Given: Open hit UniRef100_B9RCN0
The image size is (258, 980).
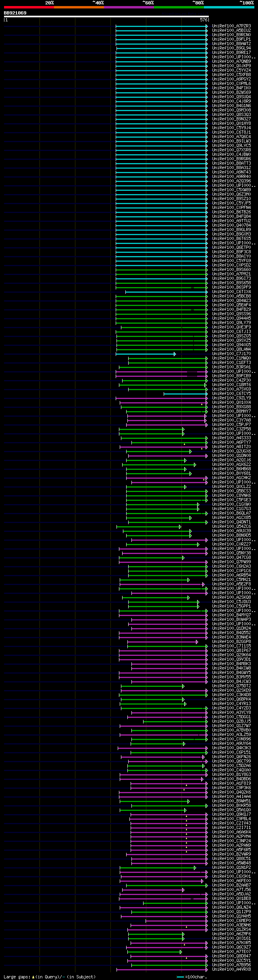Looking at the screenshot, I should 231,35.
